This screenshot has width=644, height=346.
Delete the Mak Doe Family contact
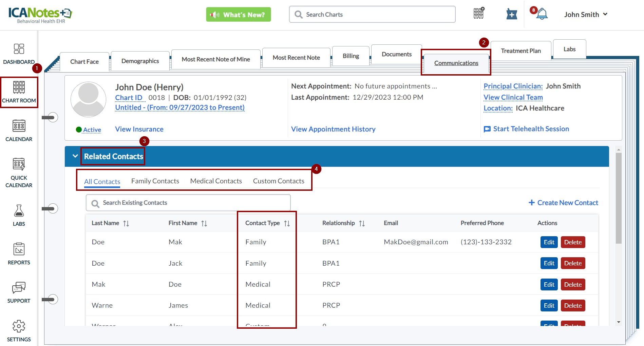573,242
